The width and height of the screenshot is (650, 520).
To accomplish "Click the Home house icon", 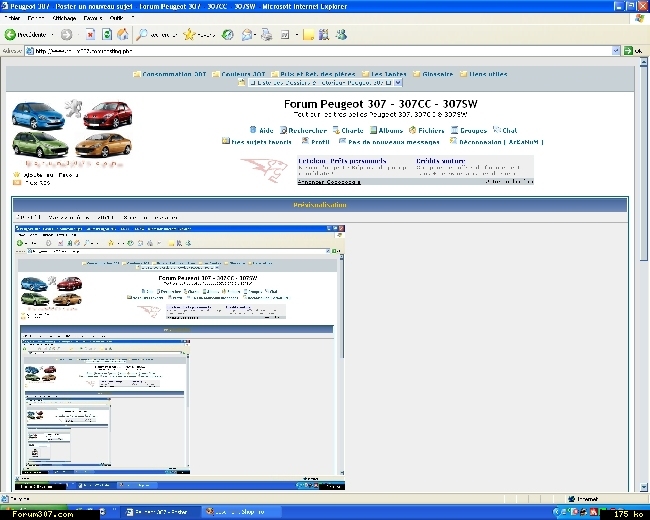I will [x=123, y=35].
